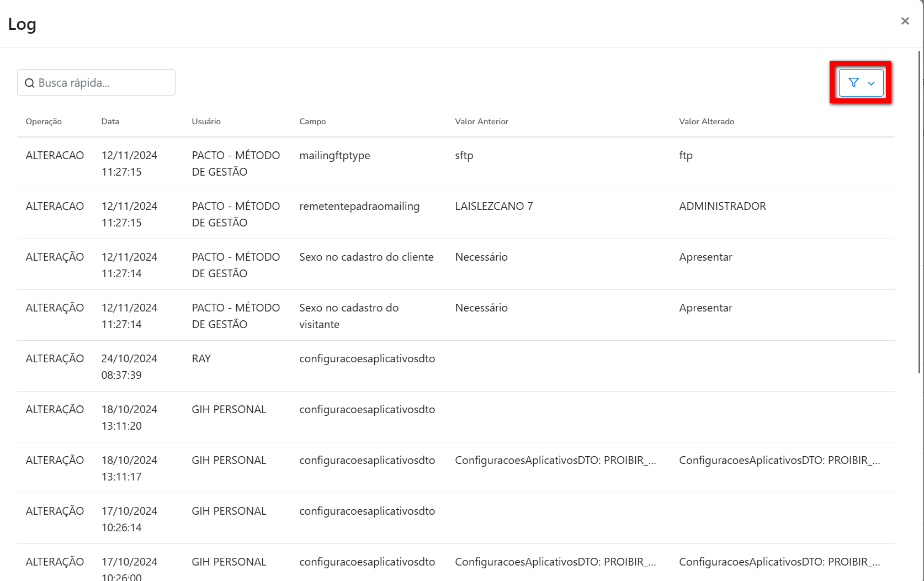924x581 pixels.
Task: Close the Log dialog
Action: (x=905, y=21)
